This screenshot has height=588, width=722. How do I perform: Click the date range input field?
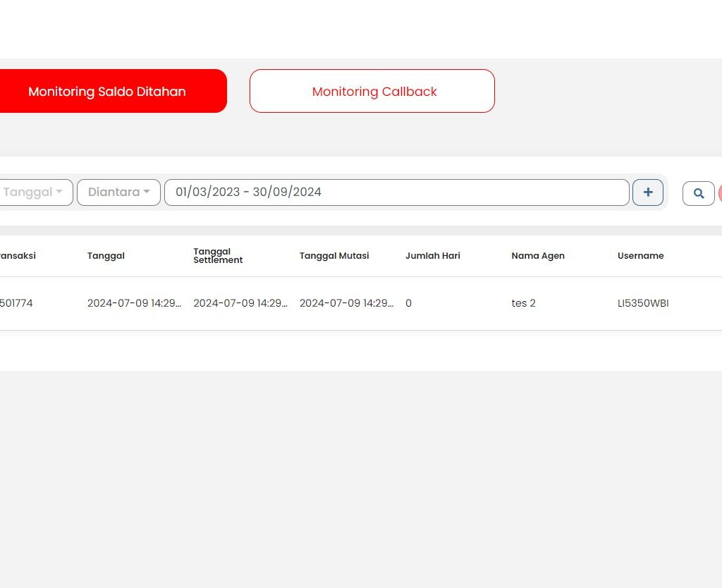(x=396, y=192)
